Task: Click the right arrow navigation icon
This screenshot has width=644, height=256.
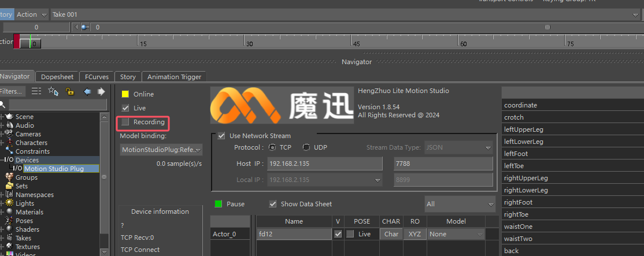Action: [x=101, y=91]
